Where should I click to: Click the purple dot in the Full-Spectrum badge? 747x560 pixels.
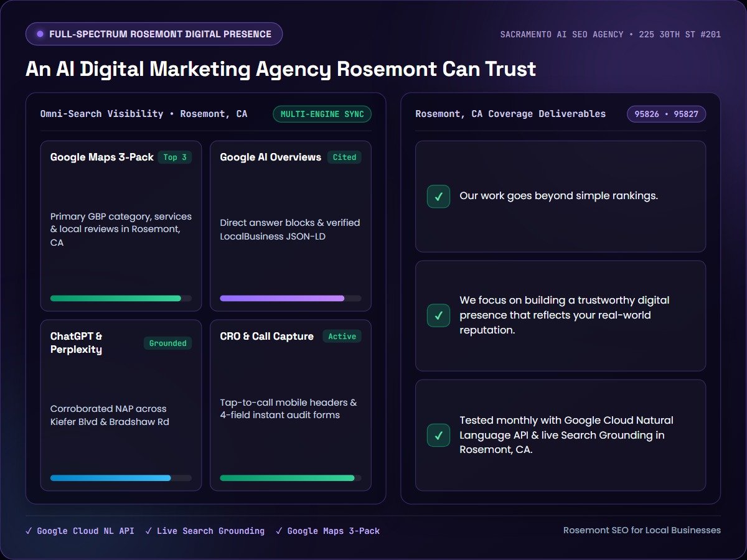pos(40,34)
